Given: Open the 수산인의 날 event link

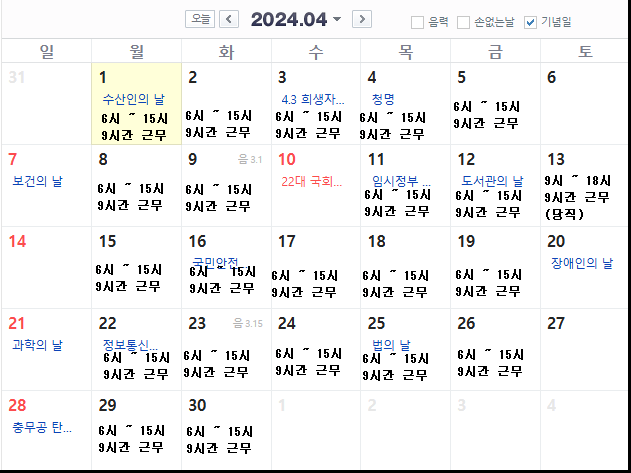Looking at the screenshot, I should 133,99.
